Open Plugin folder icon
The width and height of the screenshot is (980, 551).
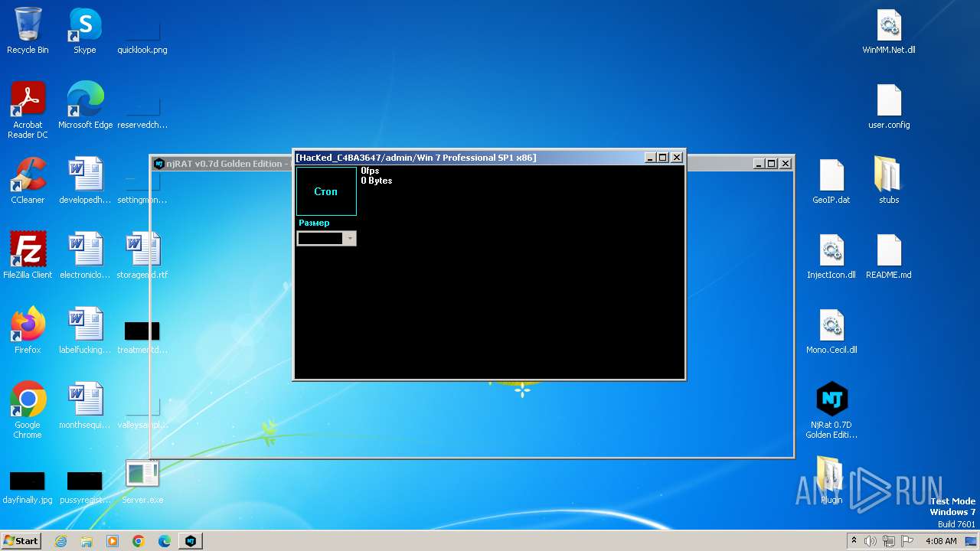pos(831,481)
